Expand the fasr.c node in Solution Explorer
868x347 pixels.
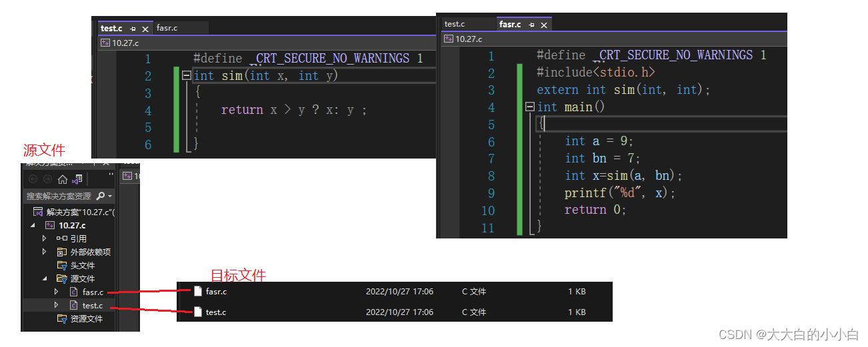pyautogui.click(x=57, y=292)
